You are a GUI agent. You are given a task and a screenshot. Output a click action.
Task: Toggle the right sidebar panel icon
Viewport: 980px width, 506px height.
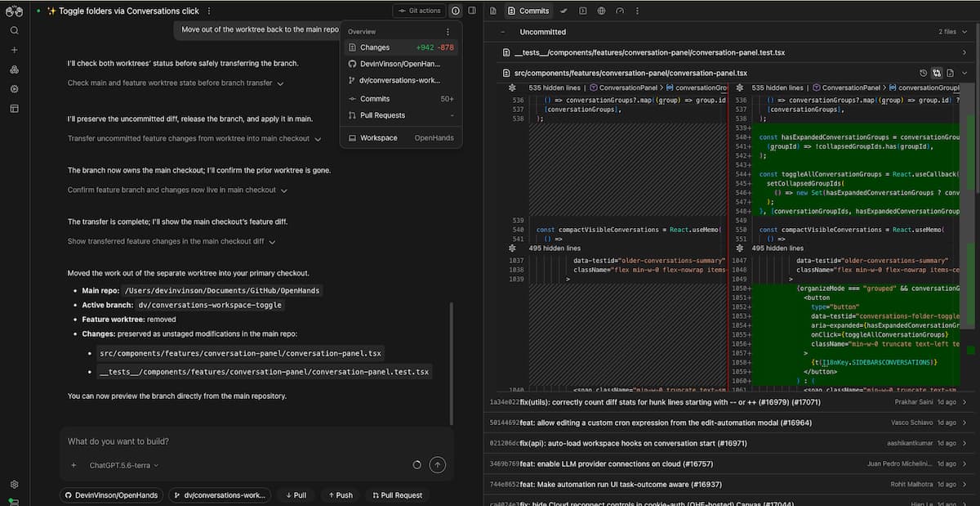click(472, 11)
